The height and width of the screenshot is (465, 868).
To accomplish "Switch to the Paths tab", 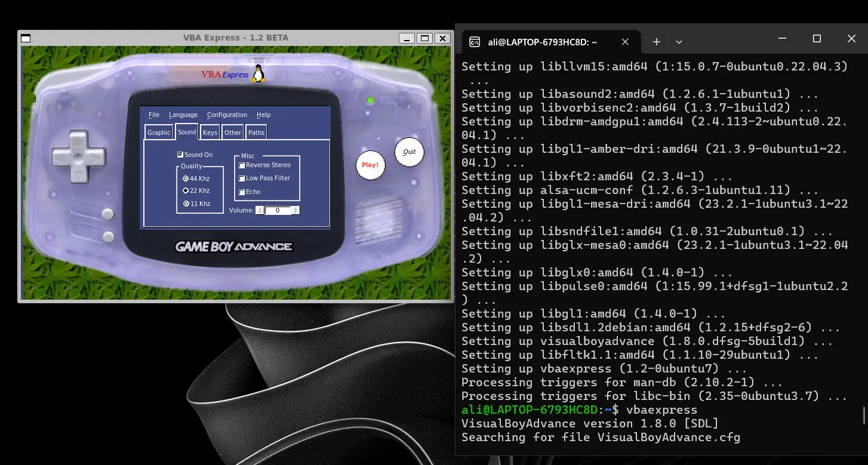I will pyautogui.click(x=256, y=133).
